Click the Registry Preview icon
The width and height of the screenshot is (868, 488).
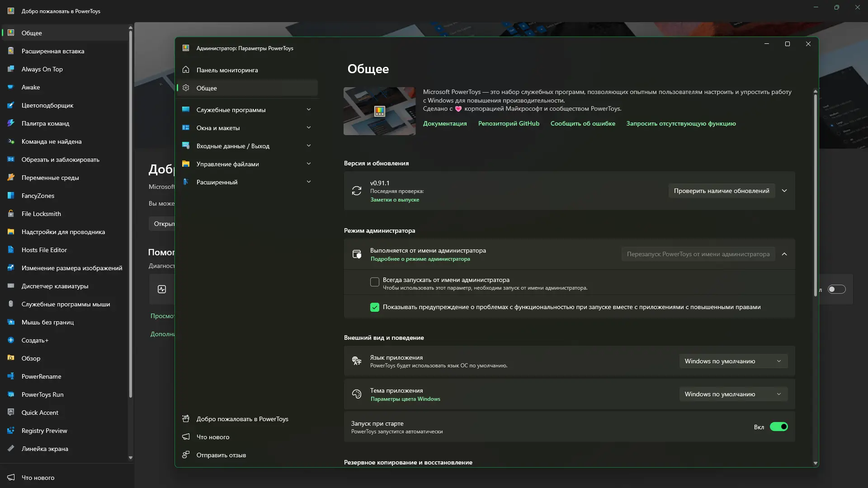tap(11, 431)
